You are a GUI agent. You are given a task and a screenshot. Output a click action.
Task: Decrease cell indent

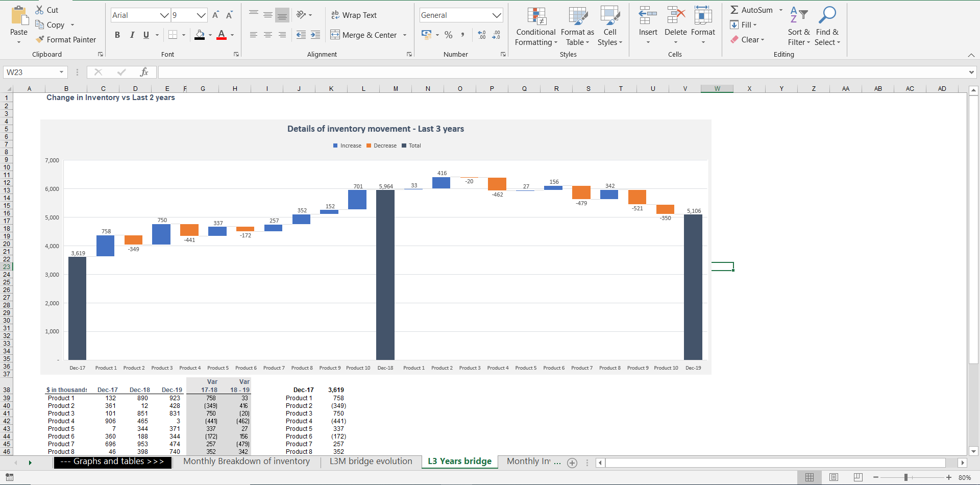301,35
